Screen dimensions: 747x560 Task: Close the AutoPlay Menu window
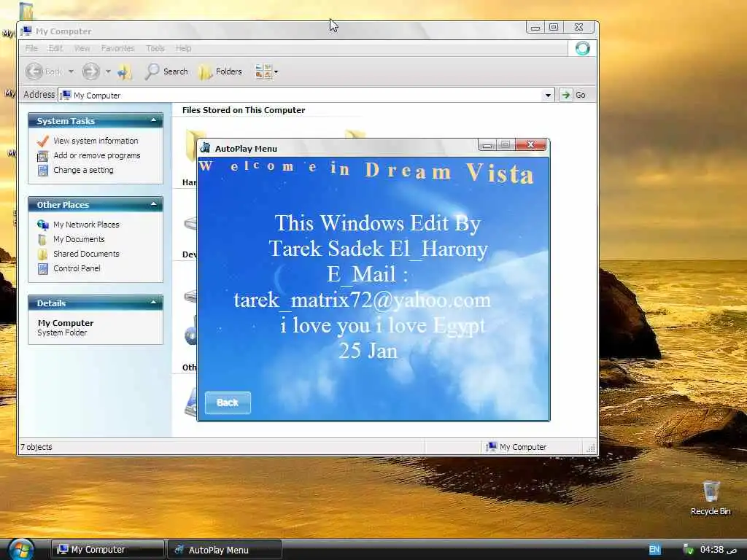pos(531,145)
